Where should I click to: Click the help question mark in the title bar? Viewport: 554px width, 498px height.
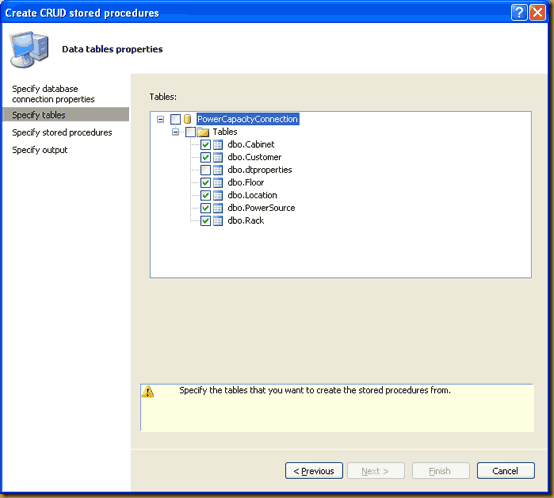tap(519, 12)
